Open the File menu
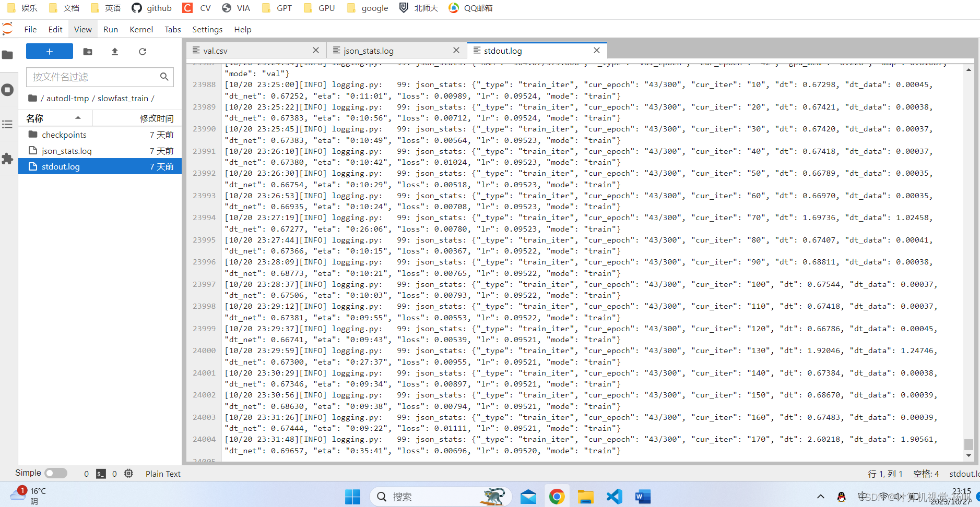Screen dimensions: 980x507 point(30,29)
